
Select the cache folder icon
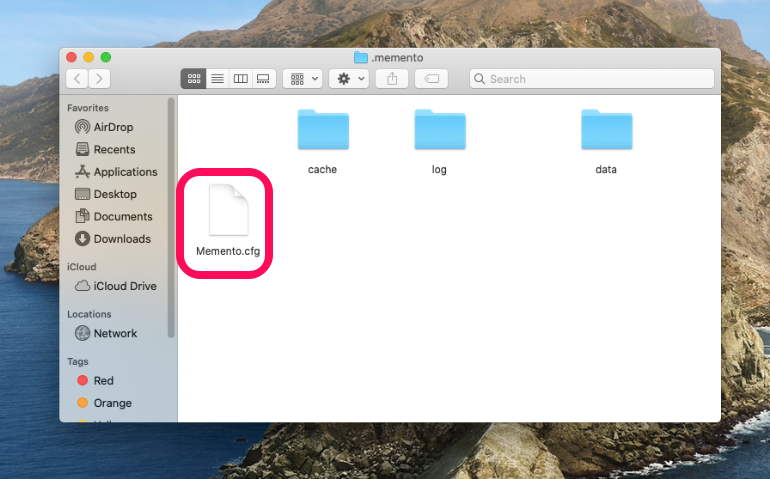tap(323, 129)
